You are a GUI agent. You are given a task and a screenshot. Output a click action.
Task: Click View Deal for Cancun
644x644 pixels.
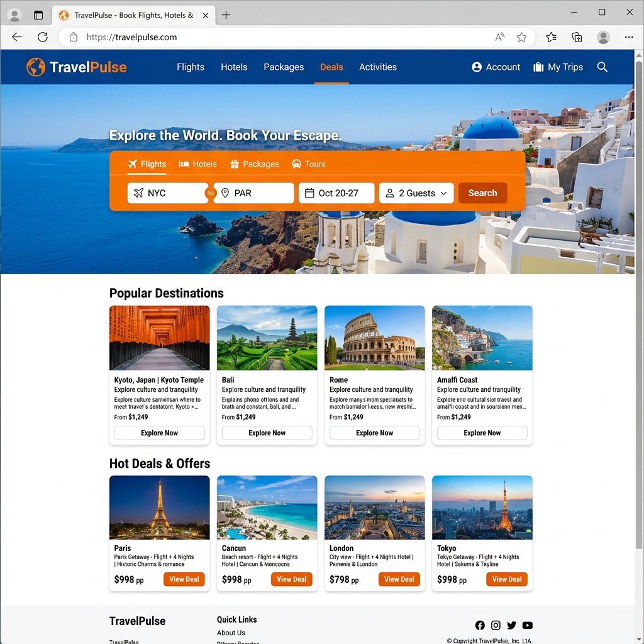(x=292, y=579)
